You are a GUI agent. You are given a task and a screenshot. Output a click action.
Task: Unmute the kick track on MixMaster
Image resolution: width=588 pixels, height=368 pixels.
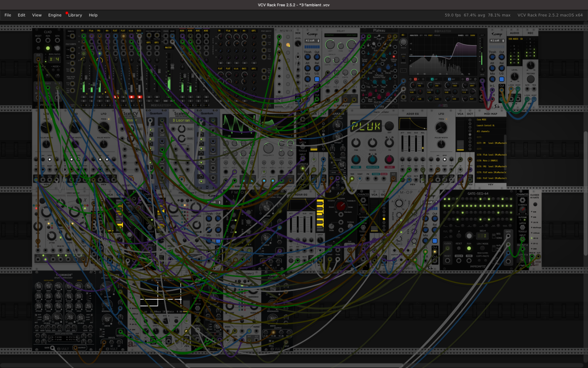[131, 97]
